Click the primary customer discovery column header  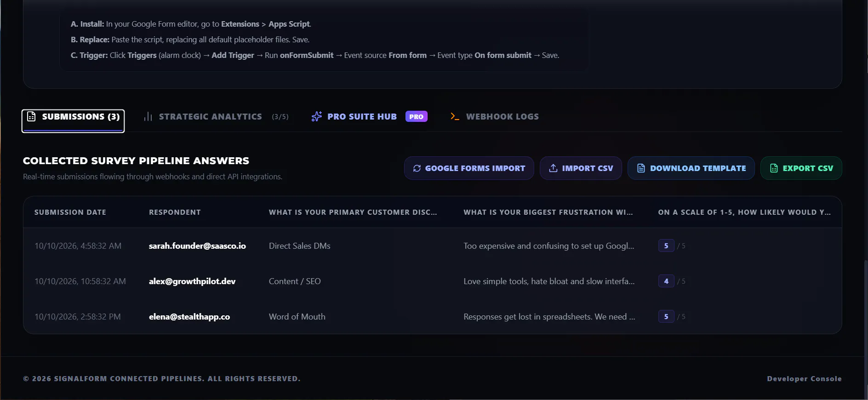point(353,212)
